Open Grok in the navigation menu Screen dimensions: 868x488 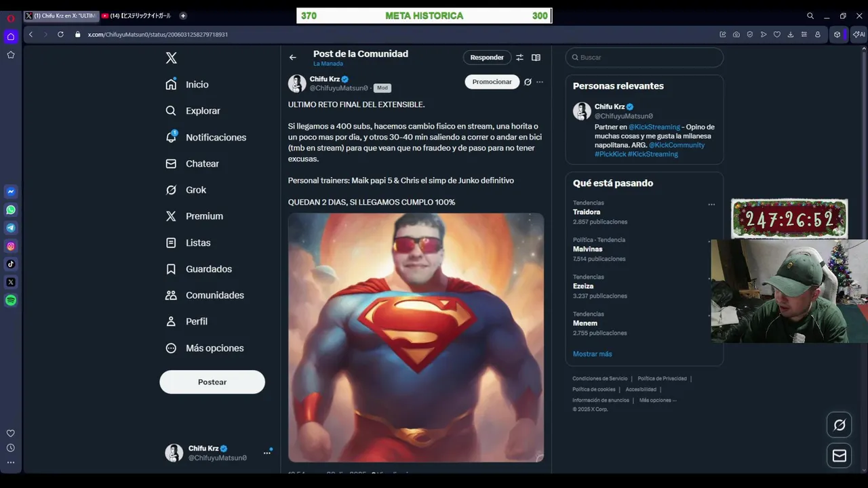[186, 190]
